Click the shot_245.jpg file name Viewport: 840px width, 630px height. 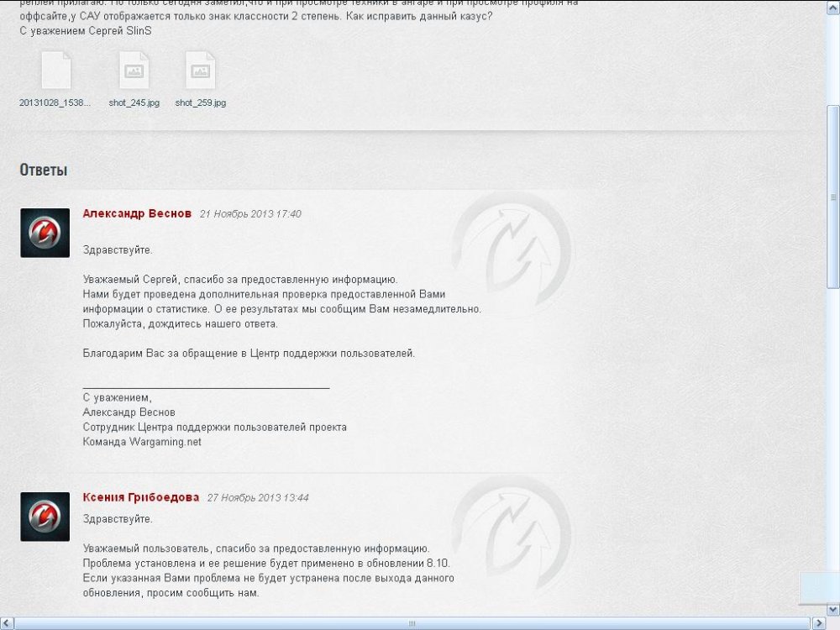pyautogui.click(x=134, y=102)
